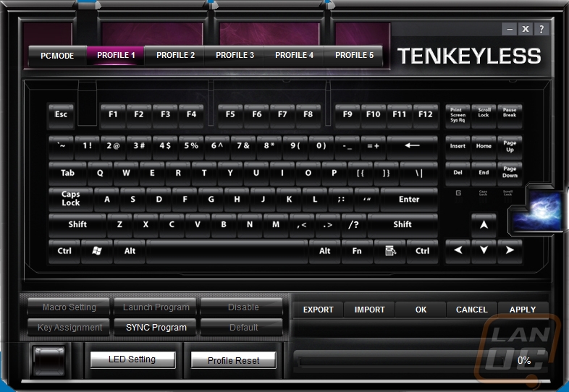Select the 5% number key
This screenshot has height=392, width=569.
coord(191,147)
